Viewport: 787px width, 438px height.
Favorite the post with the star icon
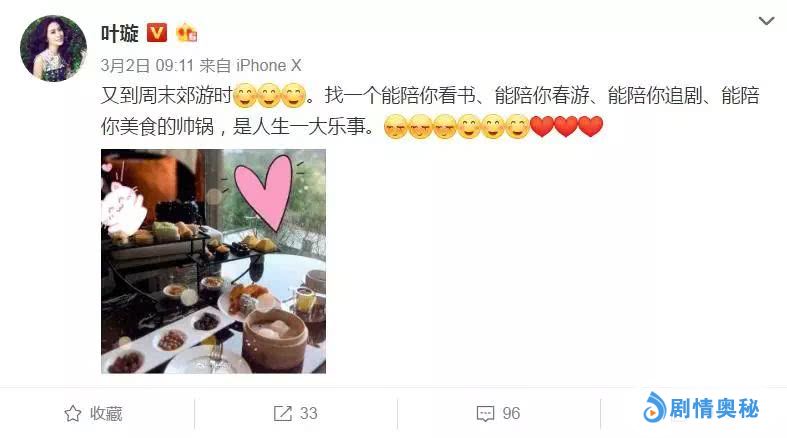(x=73, y=413)
